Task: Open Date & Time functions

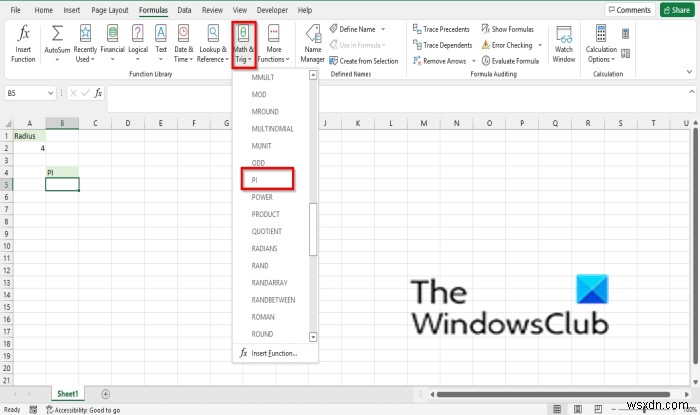Action: tap(183, 44)
